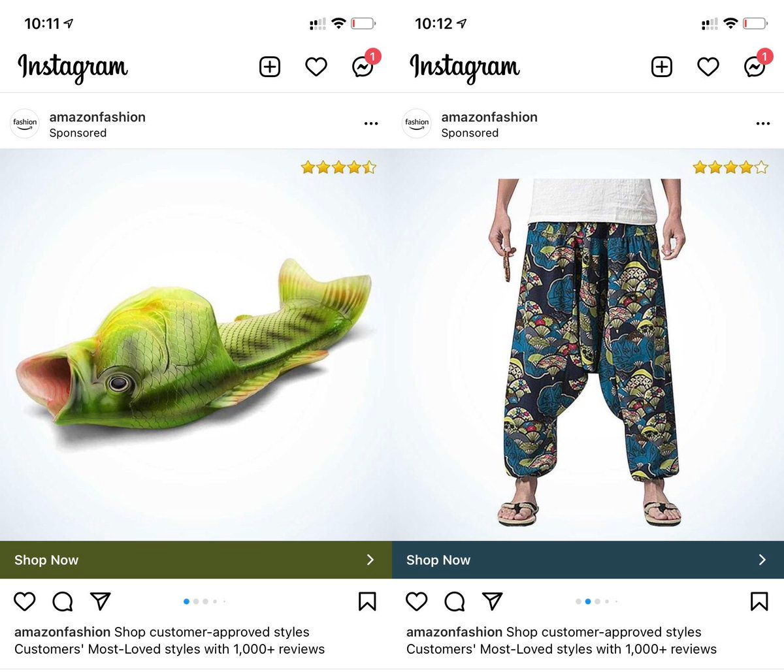
Task: Like the patterned harem pants post
Action: (417, 601)
